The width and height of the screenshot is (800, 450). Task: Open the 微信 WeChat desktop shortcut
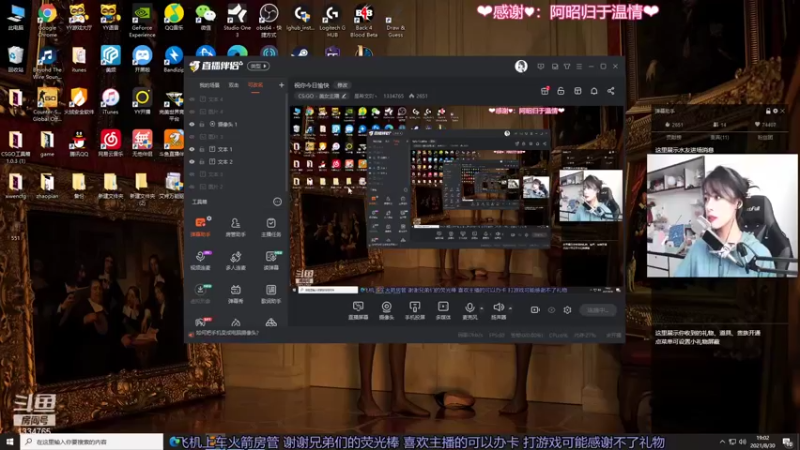(x=206, y=18)
